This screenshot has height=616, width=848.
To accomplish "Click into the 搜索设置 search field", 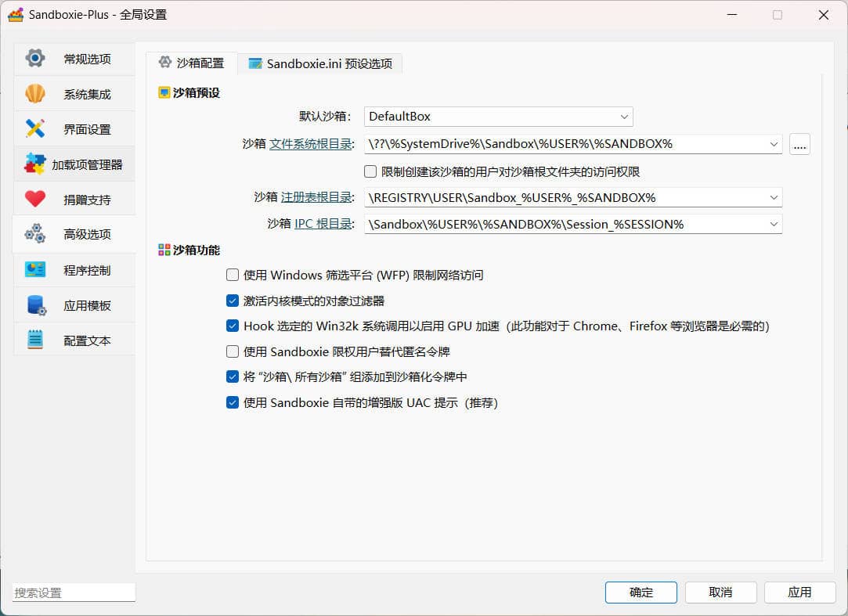I will [74, 593].
